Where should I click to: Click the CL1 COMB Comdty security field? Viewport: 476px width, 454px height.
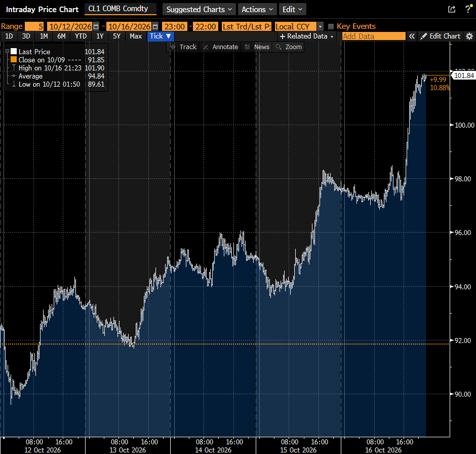[x=120, y=9]
